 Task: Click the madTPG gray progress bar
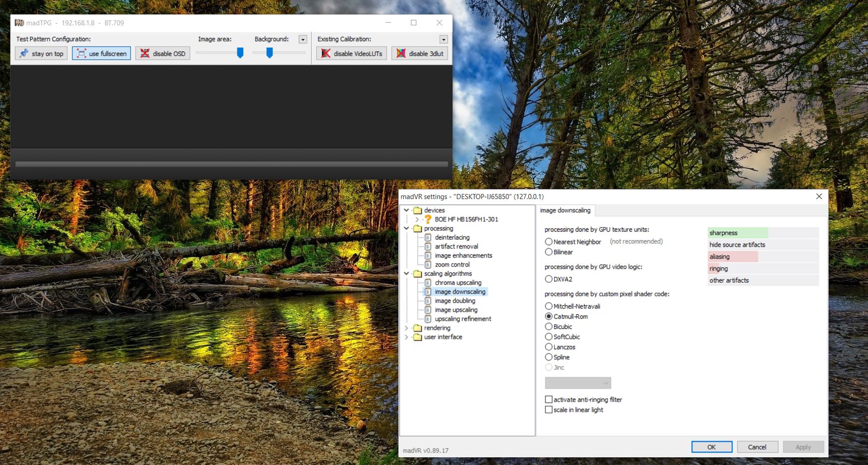[x=232, y=164]
